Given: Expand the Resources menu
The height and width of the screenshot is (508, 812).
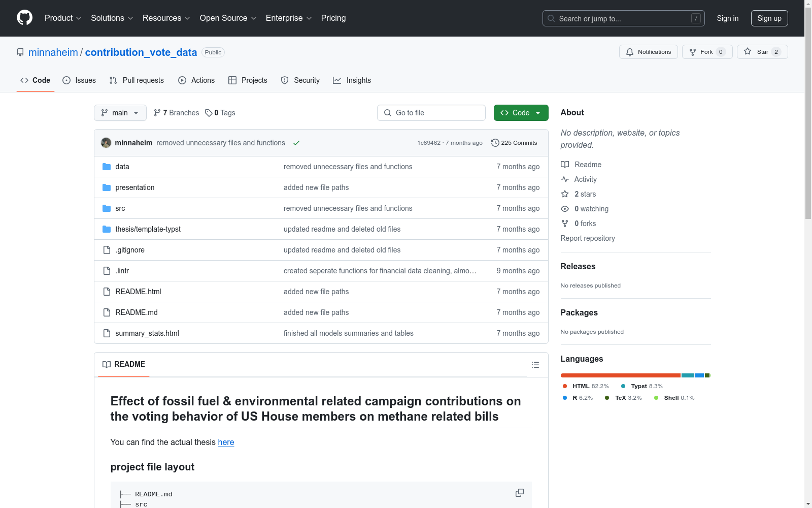Looking at the screenshot, I should coord(166,18).
